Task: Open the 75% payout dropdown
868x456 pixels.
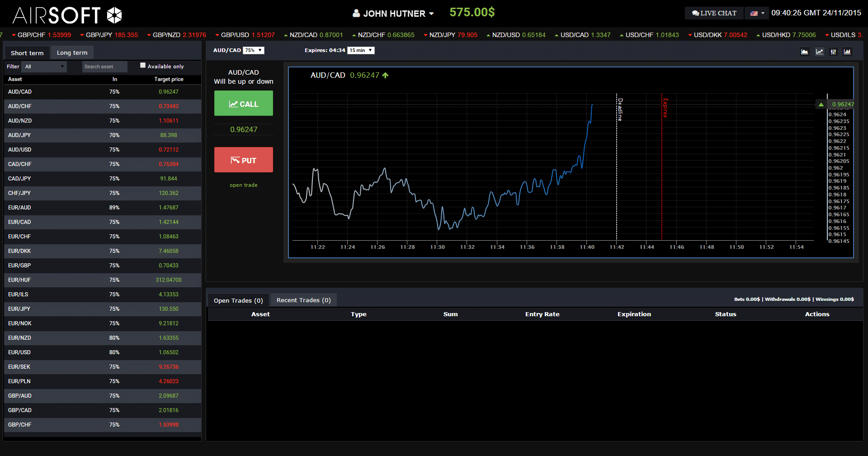Action: point(253,50)
